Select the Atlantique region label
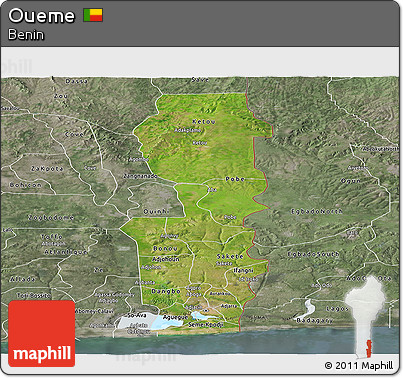403x378 pixels. tap(66, 252)
